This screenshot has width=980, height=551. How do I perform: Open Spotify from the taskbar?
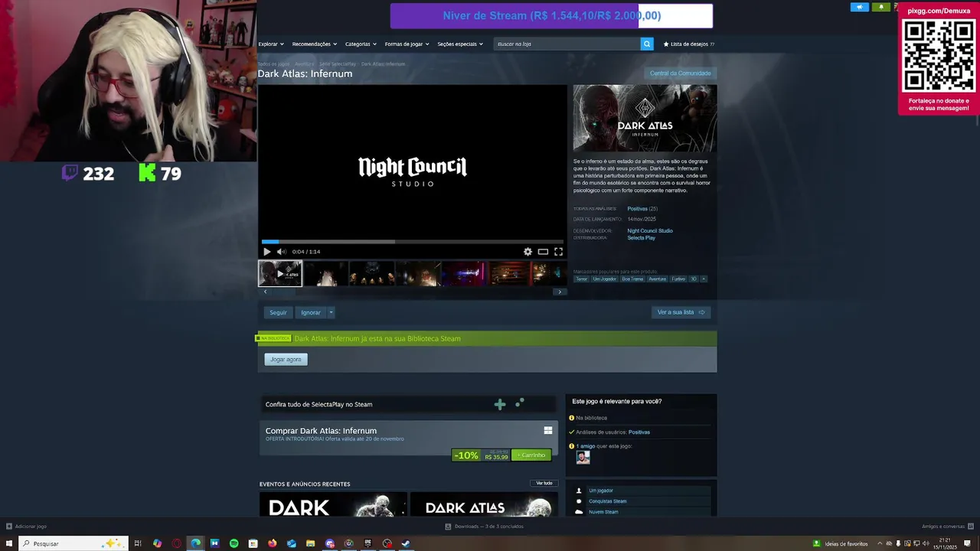coord(234,543)
